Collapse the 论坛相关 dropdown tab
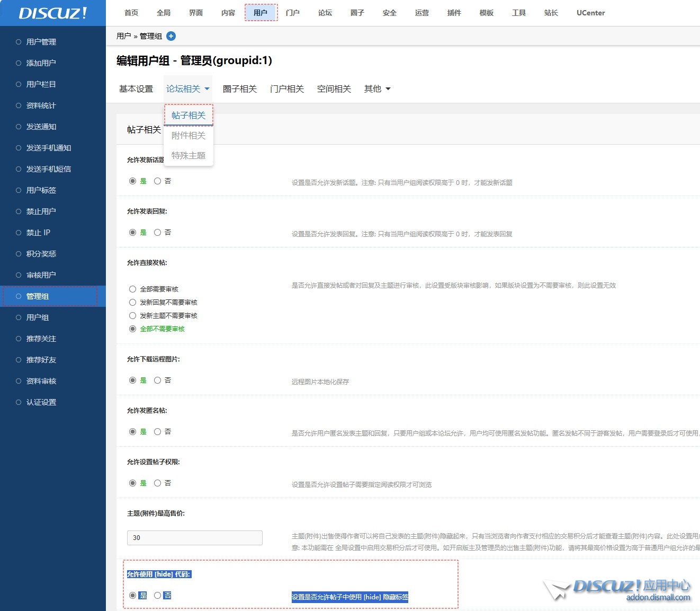This screenshot has width=700, height=611. pyautogui.click(x=187, y=89)
